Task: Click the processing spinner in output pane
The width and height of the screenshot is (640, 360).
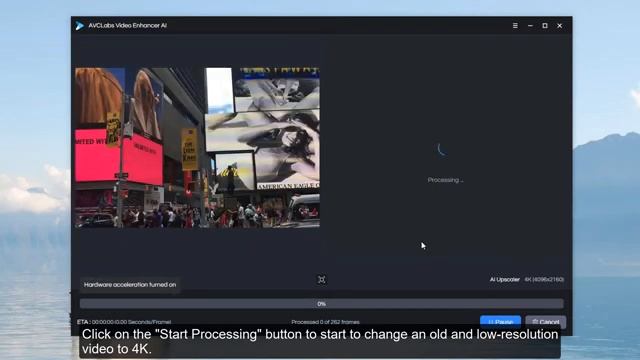Action: (x=442, y=149)
